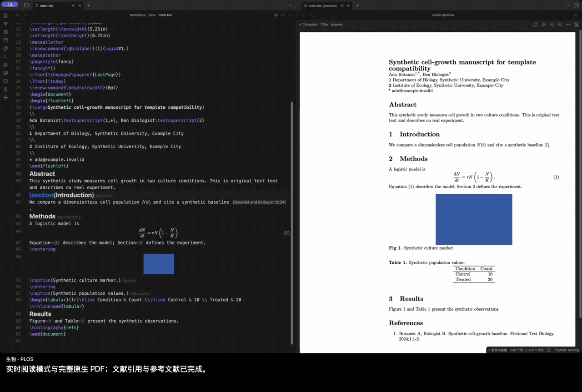Viewport: 582px width, 392px height.
Task: Open more options in LaTeX preview header
Action: [576, 15]
